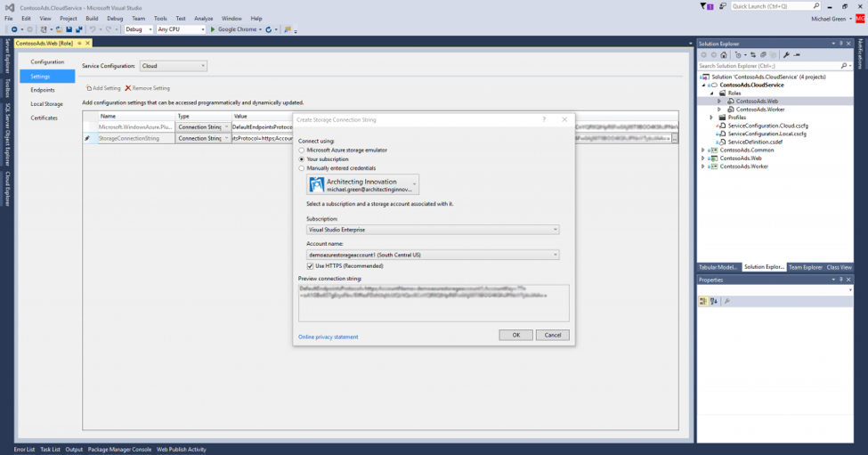Click Cancel in storage connection dialog
Screen dimensions: 868x455
point(553,335)
